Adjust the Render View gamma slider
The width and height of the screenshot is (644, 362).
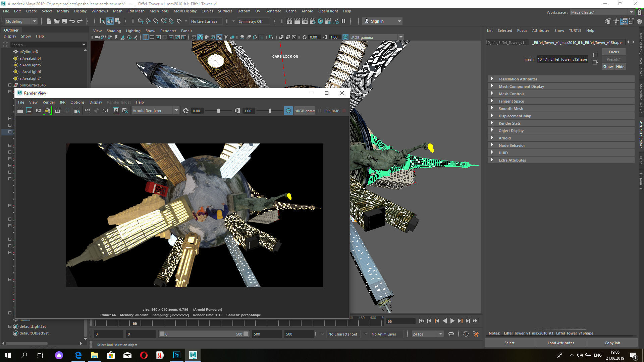(269, 111)
